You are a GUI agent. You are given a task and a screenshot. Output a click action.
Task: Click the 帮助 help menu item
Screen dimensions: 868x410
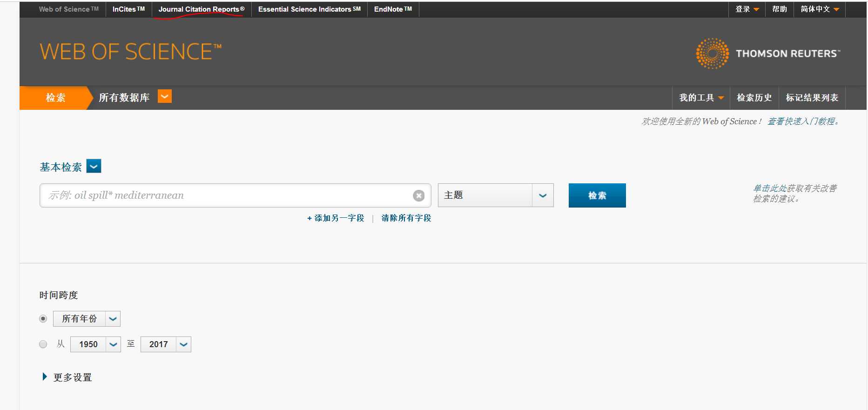780,9
